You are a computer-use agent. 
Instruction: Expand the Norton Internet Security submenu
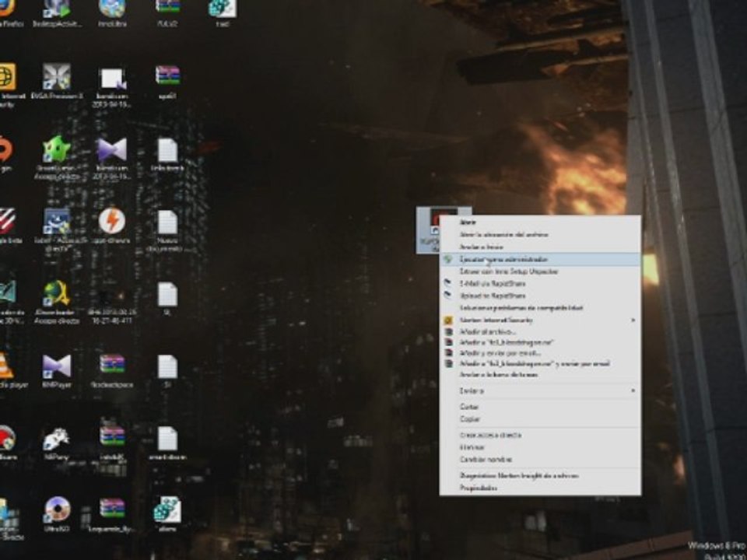click(540, 320)
